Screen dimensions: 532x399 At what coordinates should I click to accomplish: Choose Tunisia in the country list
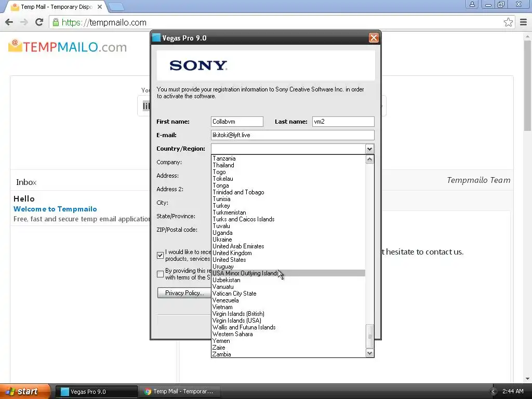[288, 199]
